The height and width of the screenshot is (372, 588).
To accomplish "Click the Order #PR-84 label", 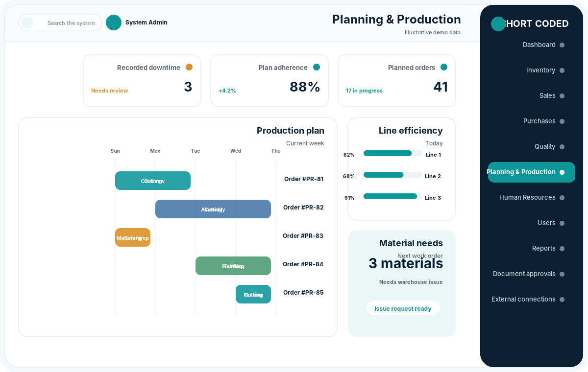I will [303, 264].
